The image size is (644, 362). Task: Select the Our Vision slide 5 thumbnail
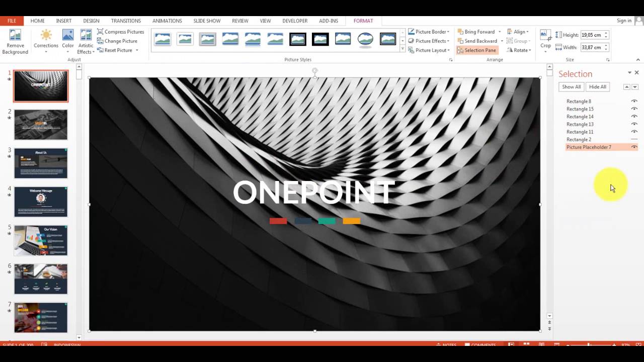coord(41,240)
